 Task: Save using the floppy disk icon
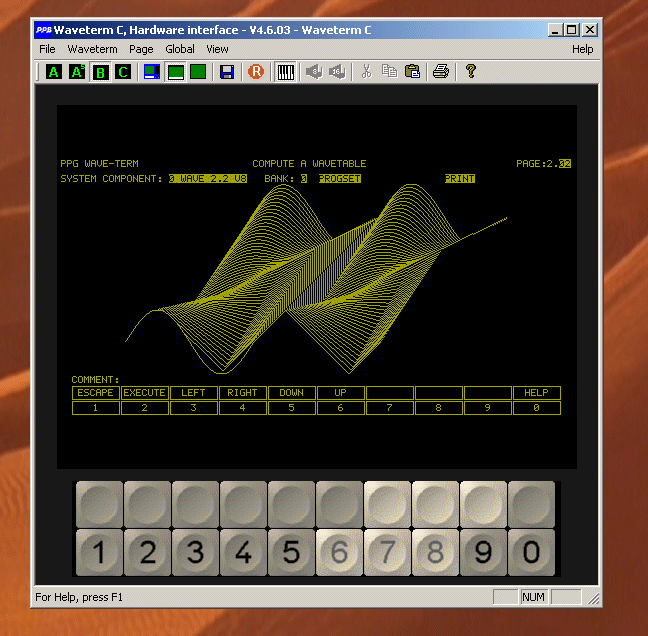point(227,72)
